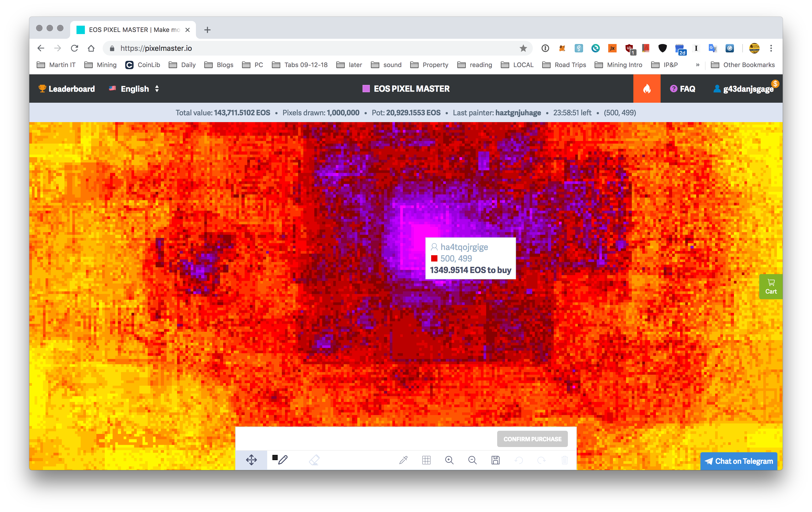This screenshot has width=812, height=512.
Task: Click last painter haztgnjuhage
Action: (518, 113)
